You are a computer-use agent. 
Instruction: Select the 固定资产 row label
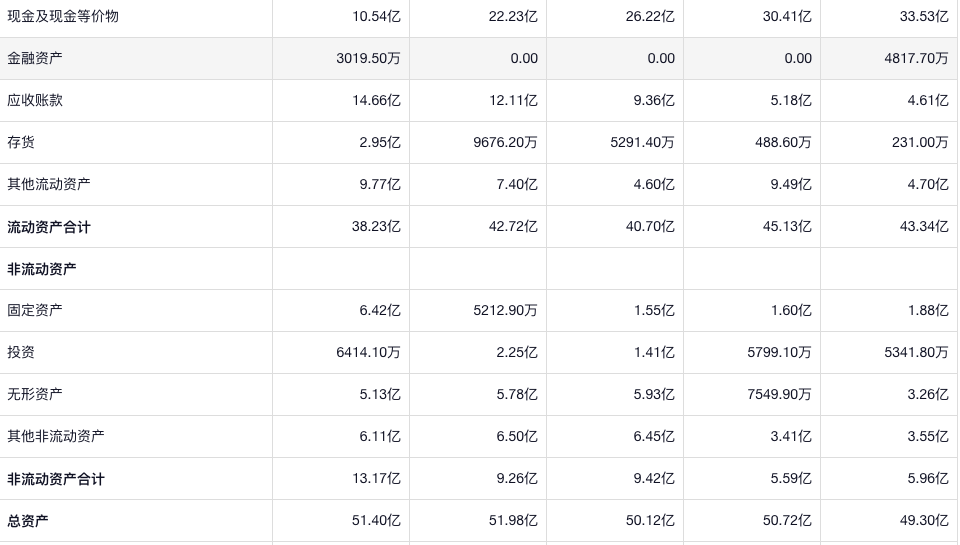pyautogui.click(x=35, y=310)
